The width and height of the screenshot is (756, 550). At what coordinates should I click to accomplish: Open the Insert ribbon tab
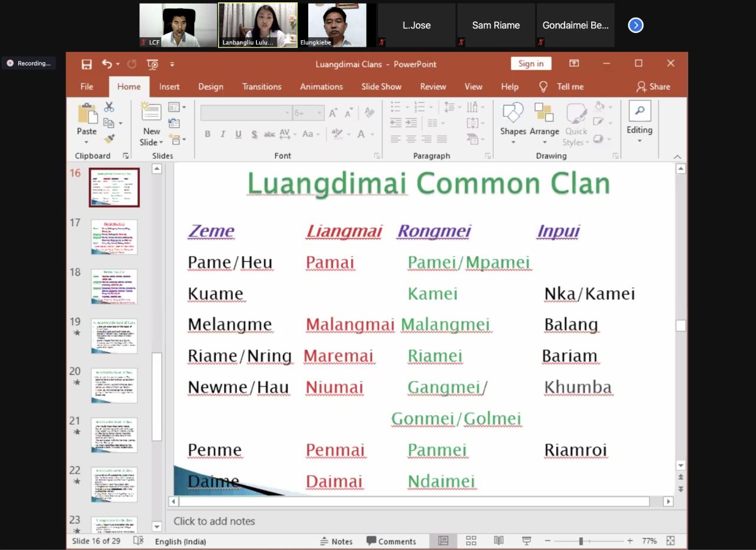tap(169, 86)
